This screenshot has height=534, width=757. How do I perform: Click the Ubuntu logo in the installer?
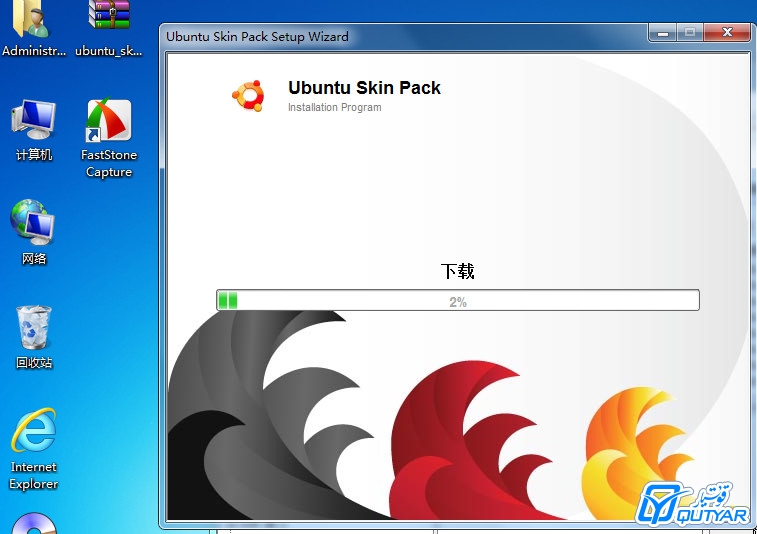pos(248,96)
